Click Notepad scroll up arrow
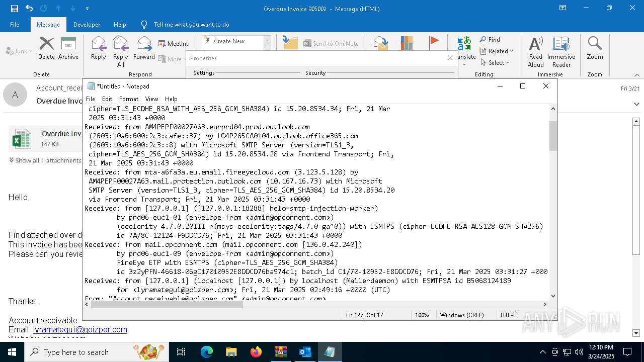The width and height of the screenshot is (644, 362). [x=553, y=109]
